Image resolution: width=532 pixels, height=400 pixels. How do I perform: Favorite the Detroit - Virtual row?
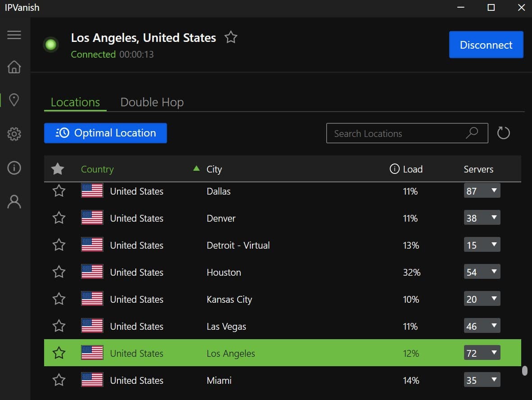pos(59,245)
